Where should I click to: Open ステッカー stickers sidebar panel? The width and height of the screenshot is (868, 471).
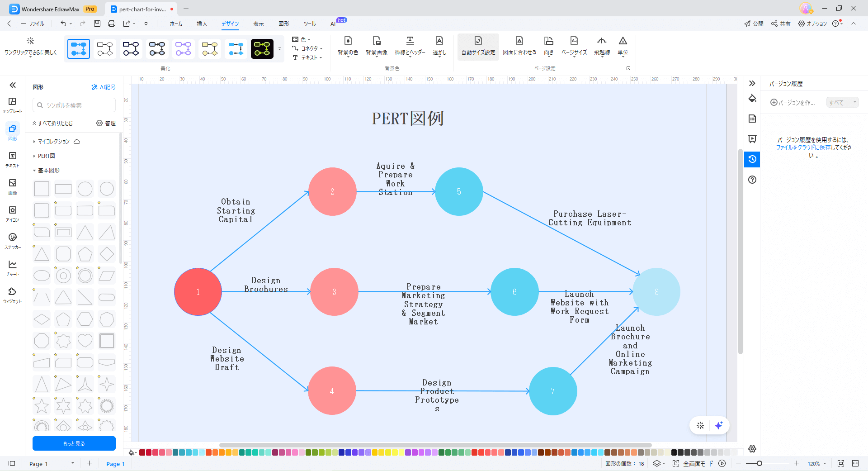pyautogui.click(x=12, y=241)
